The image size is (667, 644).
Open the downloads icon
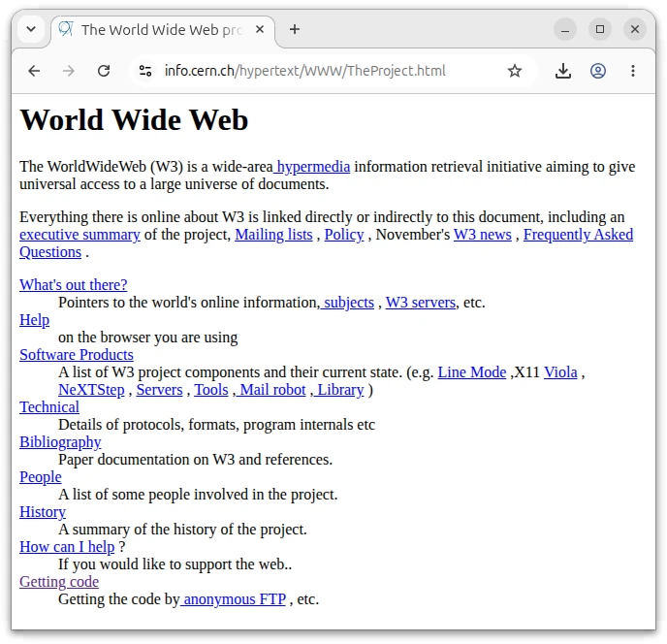click(x=563, y=71)
